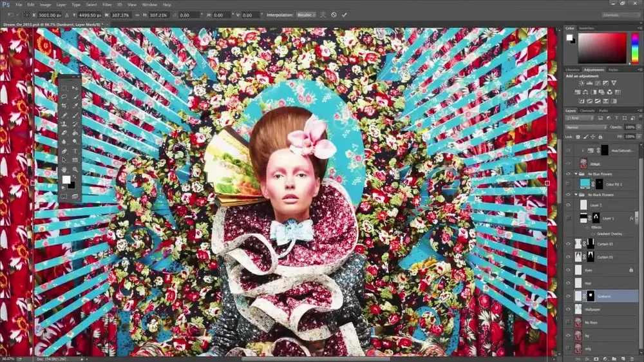Choose the Zoom tool in toolbox
The height and width of the screenshot is (362, 644).
[75, 169]
